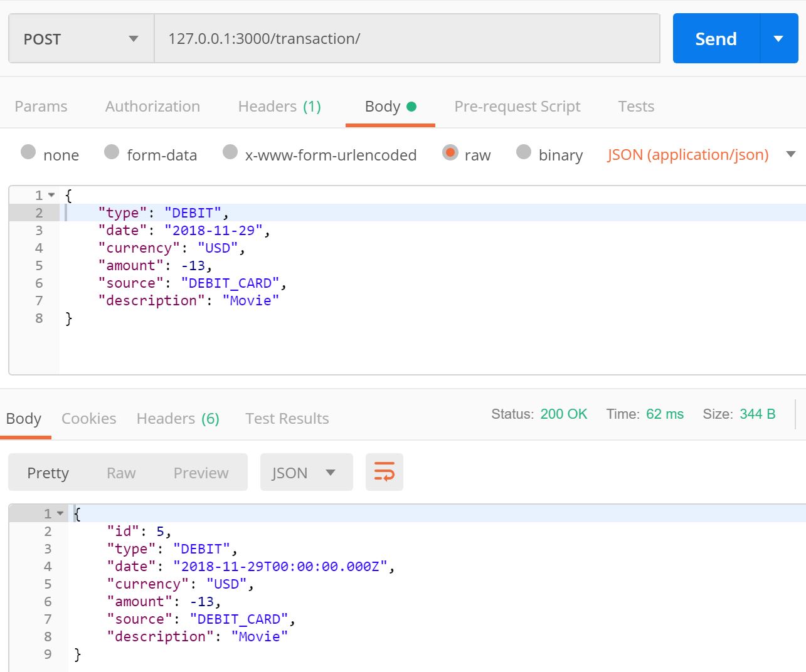Viewport: 806px width, 672px height.
Task: Open the response Cookies tab
Action: tap(89, 418)
